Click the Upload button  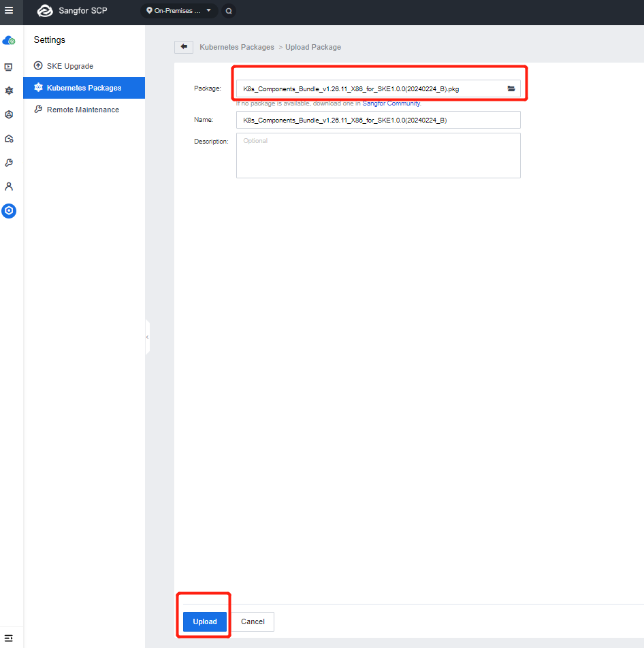coord(205,621)
